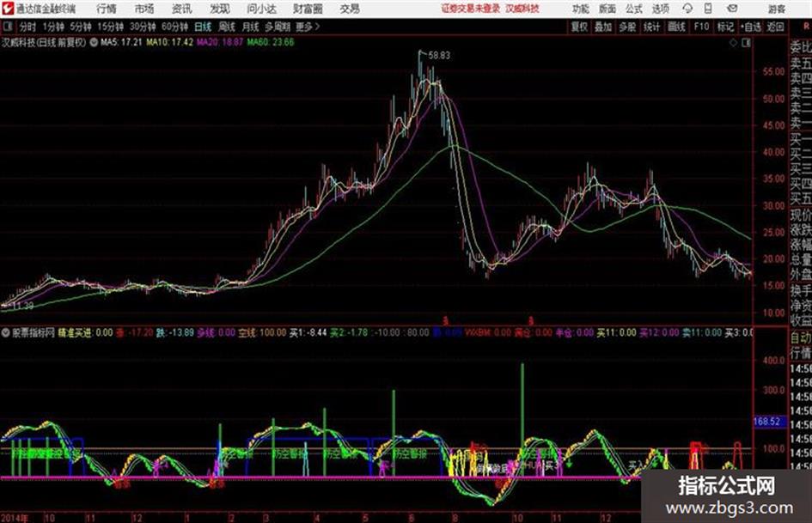Select the 月线 monthly period tab
This screenshot has width=812, height=523.
coord(250,27)
